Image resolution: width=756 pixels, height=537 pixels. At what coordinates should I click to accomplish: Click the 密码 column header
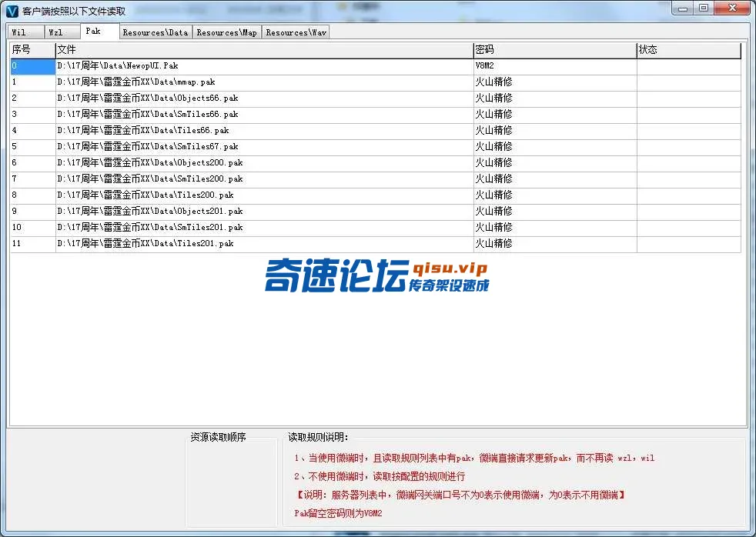pos(555,50)
